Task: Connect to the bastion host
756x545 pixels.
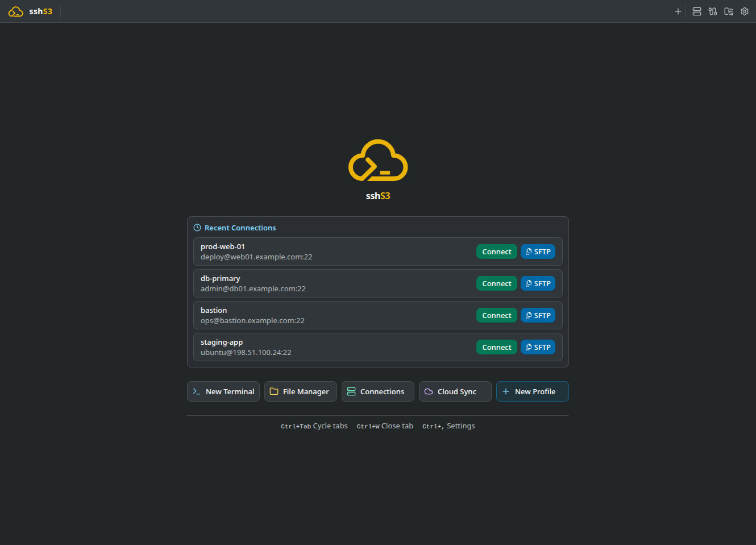Action: click(x=497, y=315)
